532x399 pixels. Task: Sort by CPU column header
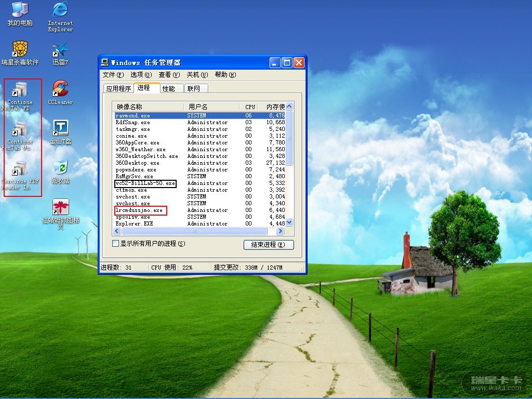point(249,107)
